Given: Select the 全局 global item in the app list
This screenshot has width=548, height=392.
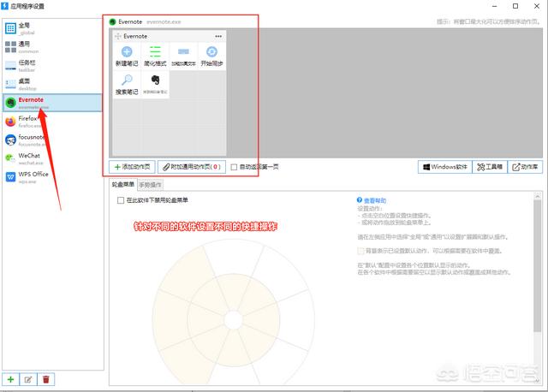Looking at the screenshot, I should click(x=52, y=28).
